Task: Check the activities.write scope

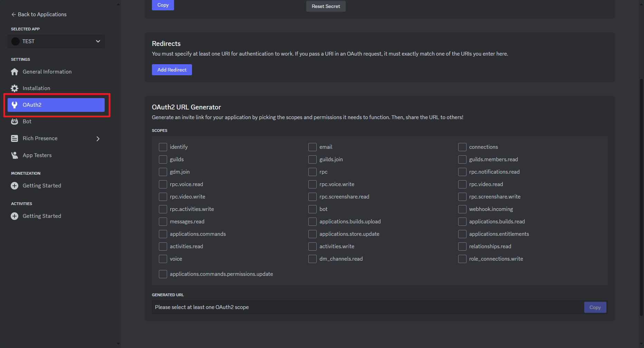Action: click(x=313, y=246)
